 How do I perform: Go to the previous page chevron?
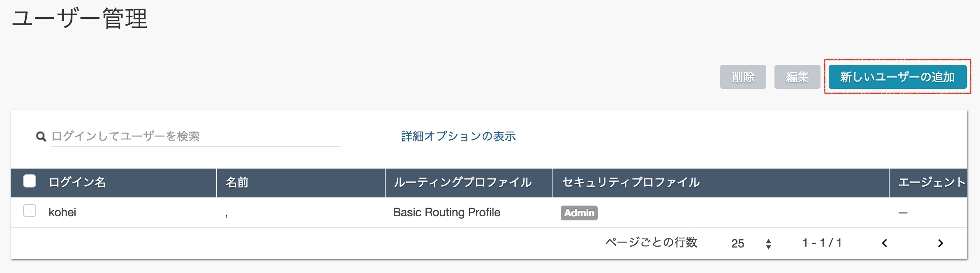click(885, 243)
